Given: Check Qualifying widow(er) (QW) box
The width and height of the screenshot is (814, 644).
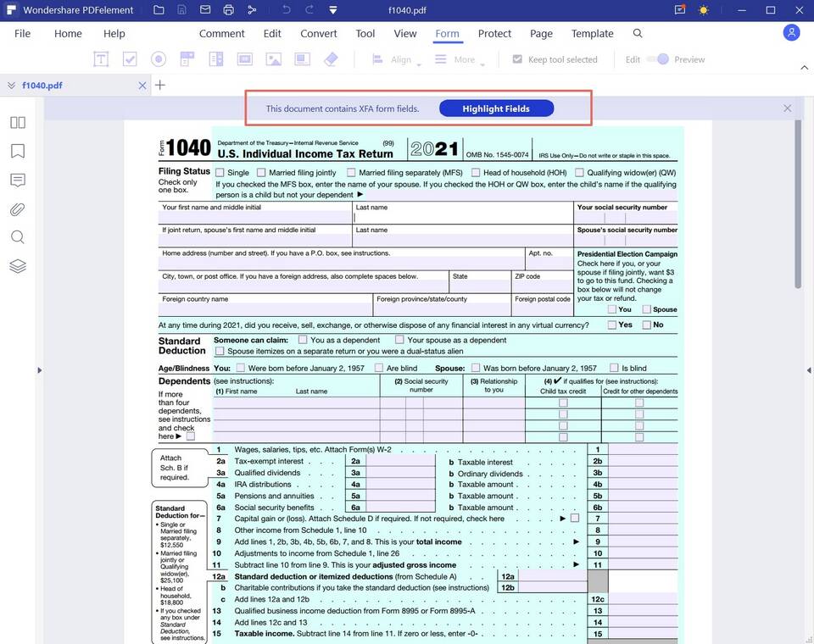Looking at the screenshot, I should [x=579, y=172].
